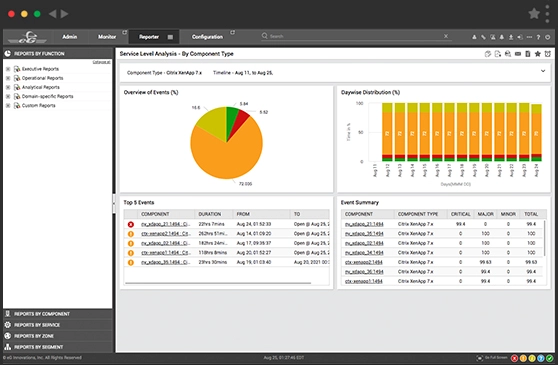Expand the Executive Reports tree node
558x365 pixels.
click(8, 69)
